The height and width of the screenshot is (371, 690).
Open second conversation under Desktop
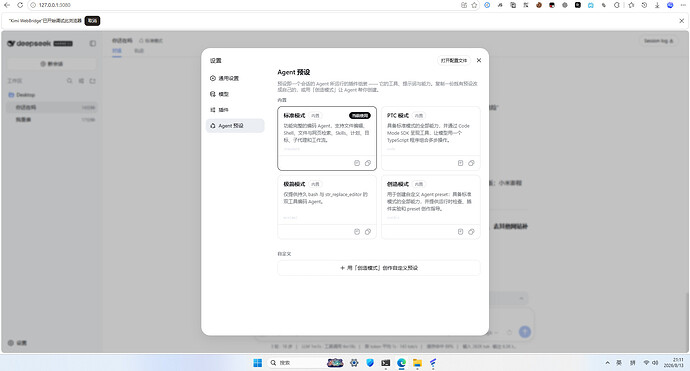[x=51, y=120]
